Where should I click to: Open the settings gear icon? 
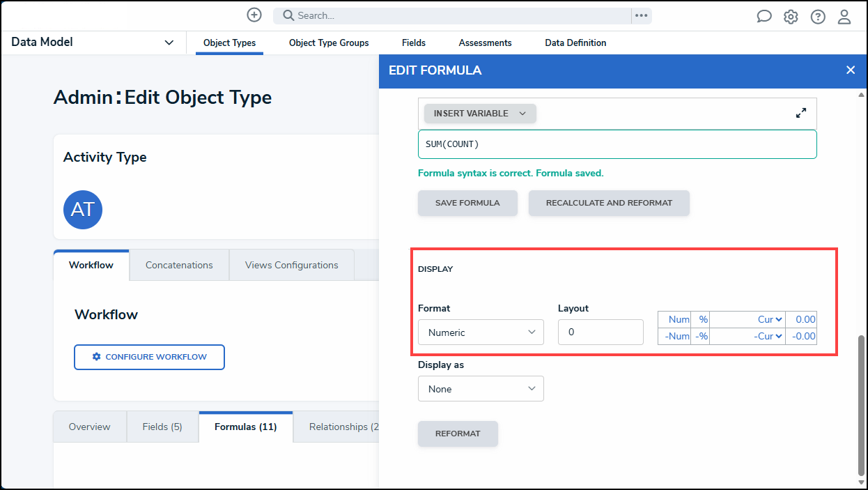[791, 17]
